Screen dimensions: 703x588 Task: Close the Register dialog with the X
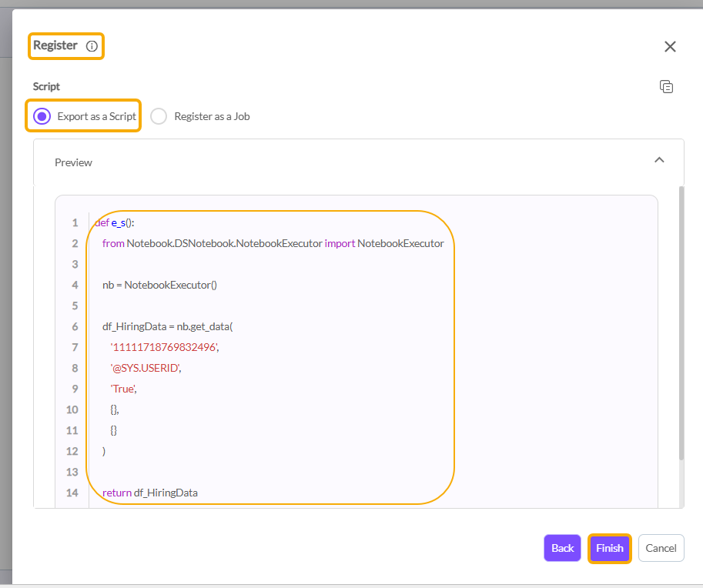point(670,46)
